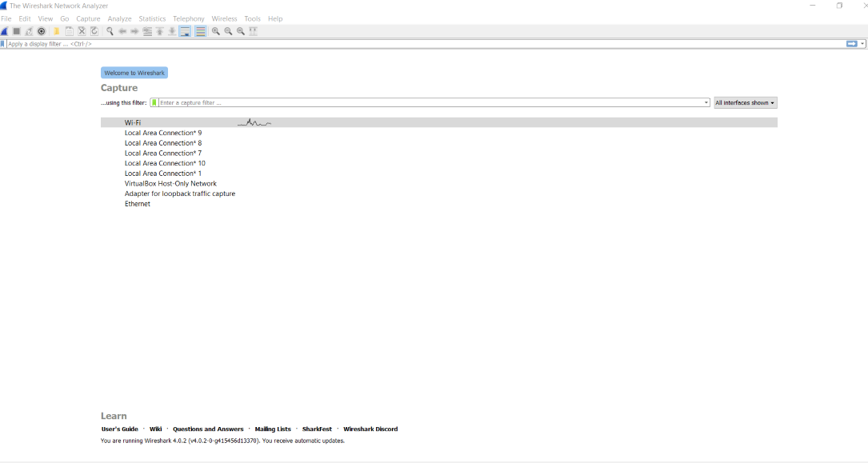The image size is (868, 463).
Task: Click the Welcome to Wireshark button
Action: [134, 73]
